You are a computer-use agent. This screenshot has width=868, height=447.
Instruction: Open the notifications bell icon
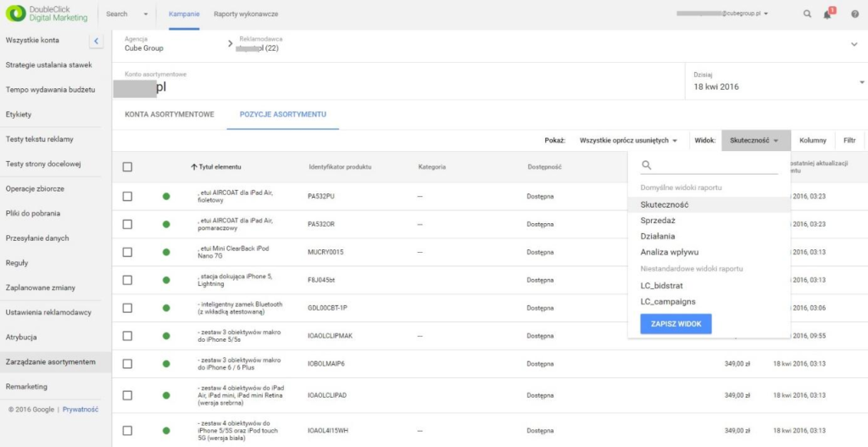coord(828,13)
